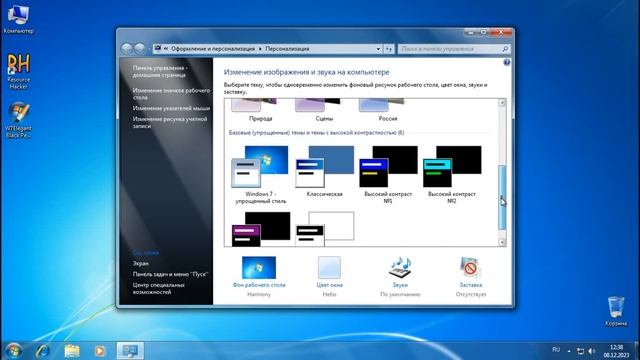Switch the RU input language indicator
Viewport: 640px width, 360px height.
tap(556, 350)
